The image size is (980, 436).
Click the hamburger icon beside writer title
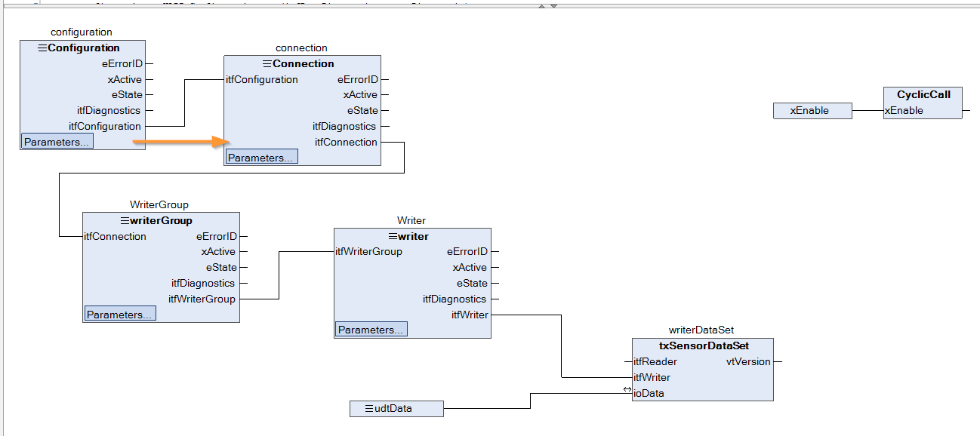[x=393, y=236]
